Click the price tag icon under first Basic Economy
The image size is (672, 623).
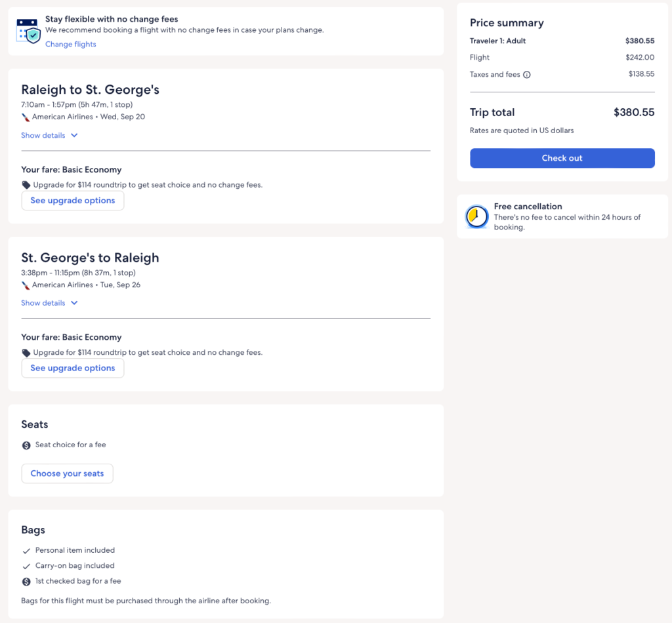pyautogui.click(x=26, y=185)
